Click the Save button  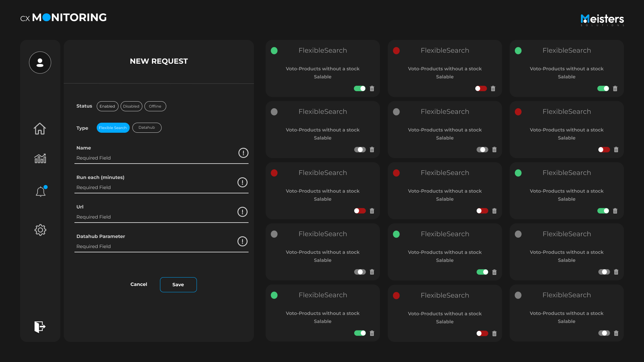tap(178, 285)
